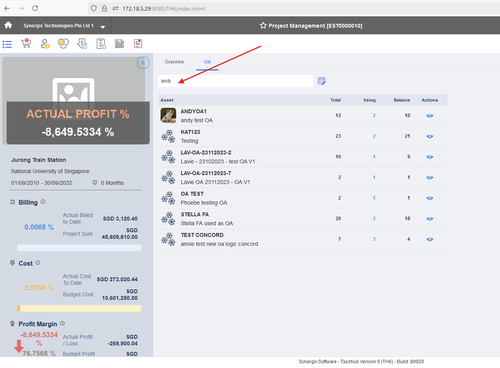The width and height of the screenshot is (500, 368).
Task: Switch to the Overview tab
Action: 174,62
